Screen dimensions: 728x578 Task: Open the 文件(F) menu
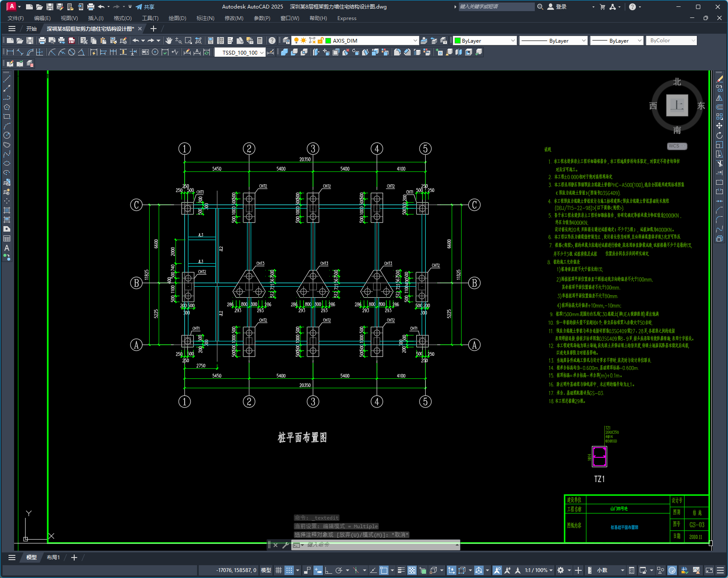[x=16, y=18]
